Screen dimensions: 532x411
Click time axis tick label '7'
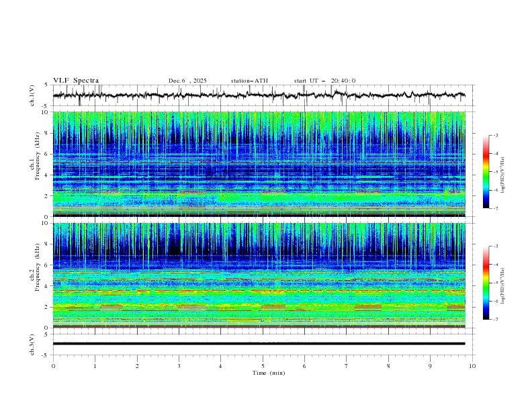347,366
